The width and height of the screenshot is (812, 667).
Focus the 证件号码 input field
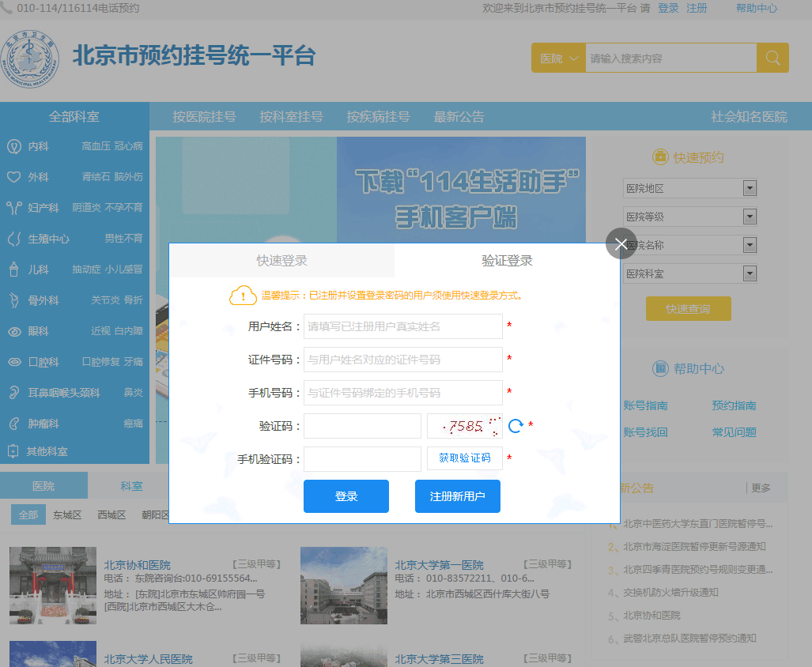click(403, 360)
